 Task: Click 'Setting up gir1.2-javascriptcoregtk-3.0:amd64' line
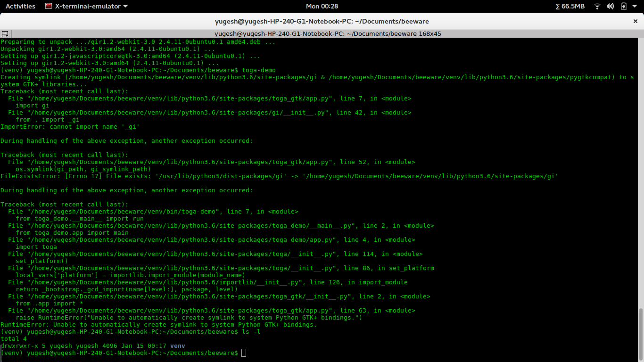coord(130,56)
